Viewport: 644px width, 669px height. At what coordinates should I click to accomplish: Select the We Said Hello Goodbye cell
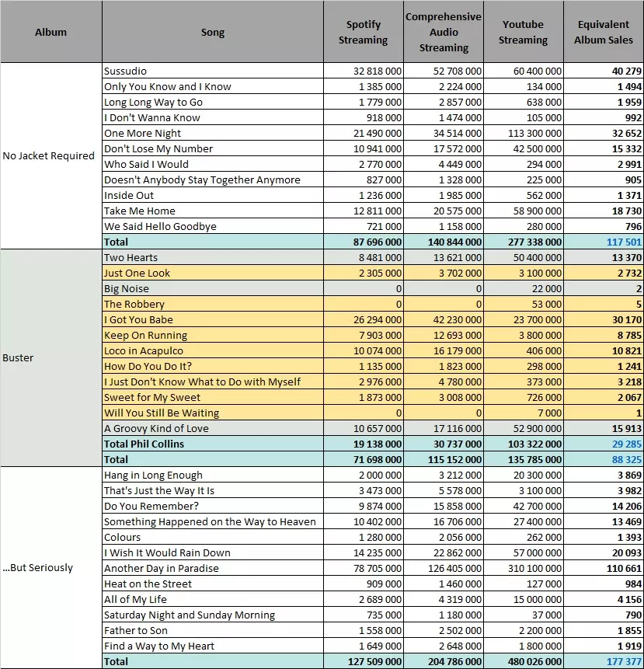click(213, 227)
